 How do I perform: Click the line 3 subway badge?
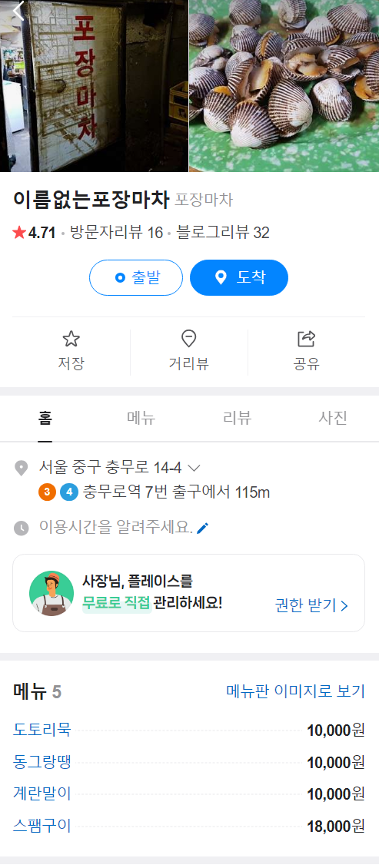(x=47, y=492)
